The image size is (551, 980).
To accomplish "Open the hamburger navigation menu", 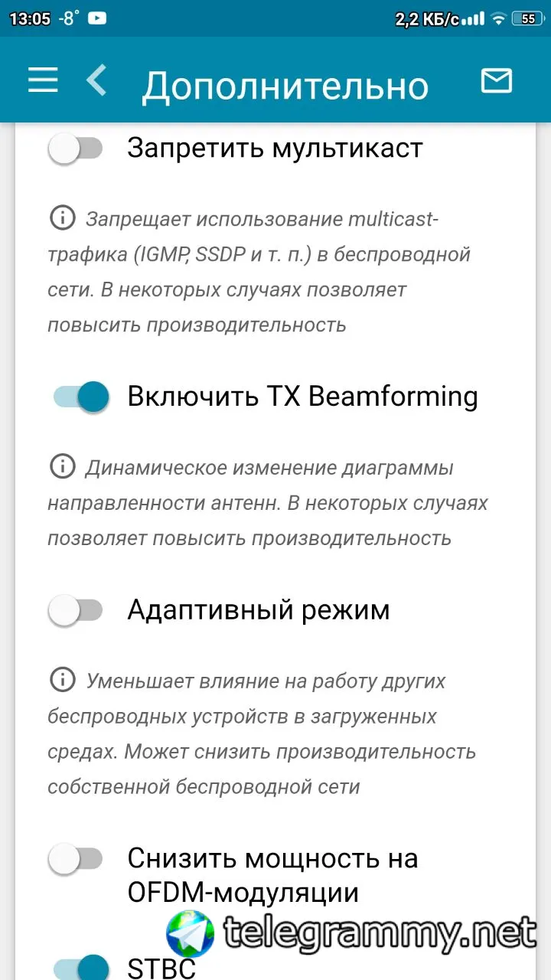I will click(43, 80).
